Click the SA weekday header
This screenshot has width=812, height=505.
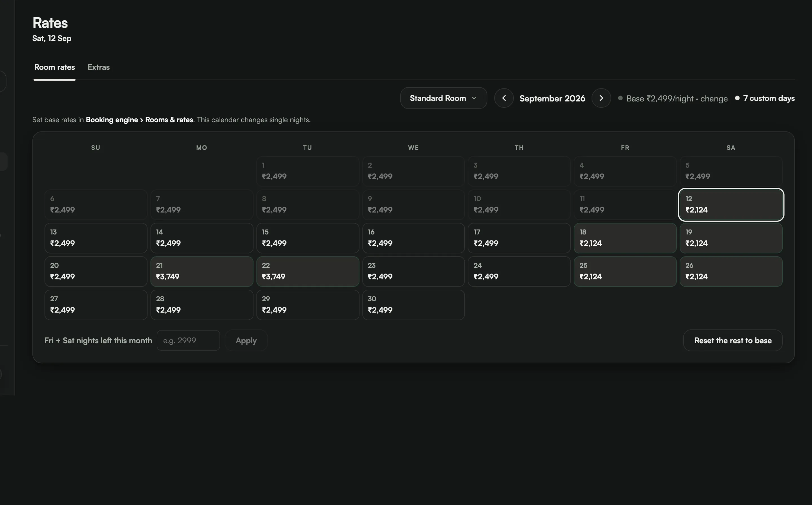[x=731, y=148]
